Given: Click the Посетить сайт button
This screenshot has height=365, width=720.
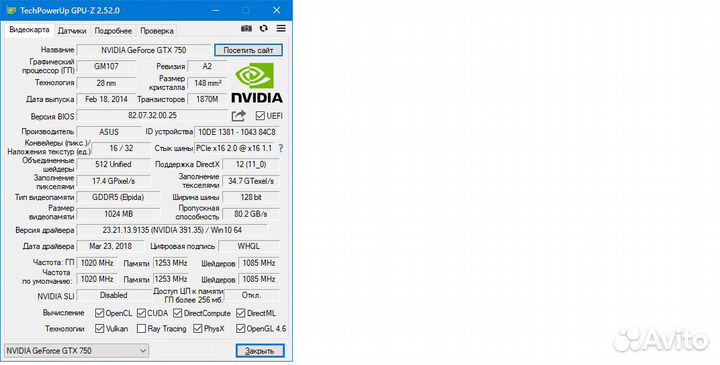Looking at the screenshot, I should (248, 50).
